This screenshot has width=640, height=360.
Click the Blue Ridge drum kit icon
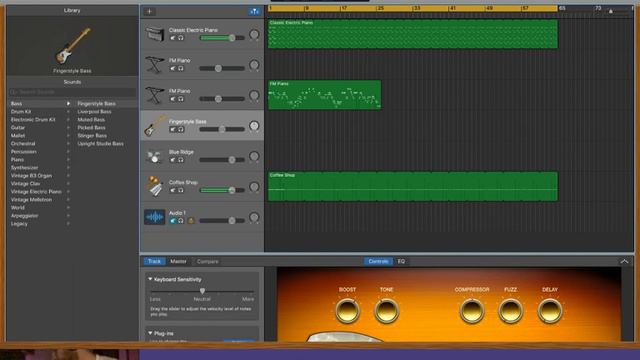[x=154, y=156]
